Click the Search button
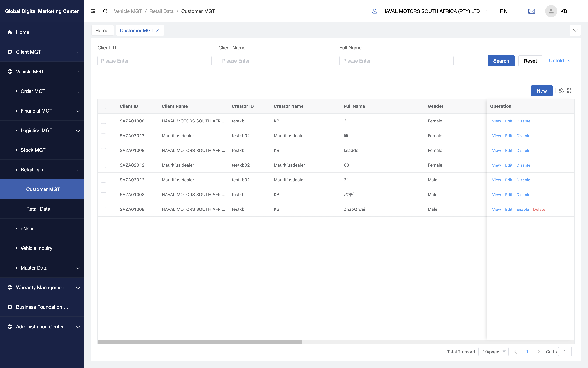This screenshot has height=368, width=588. 501,61
